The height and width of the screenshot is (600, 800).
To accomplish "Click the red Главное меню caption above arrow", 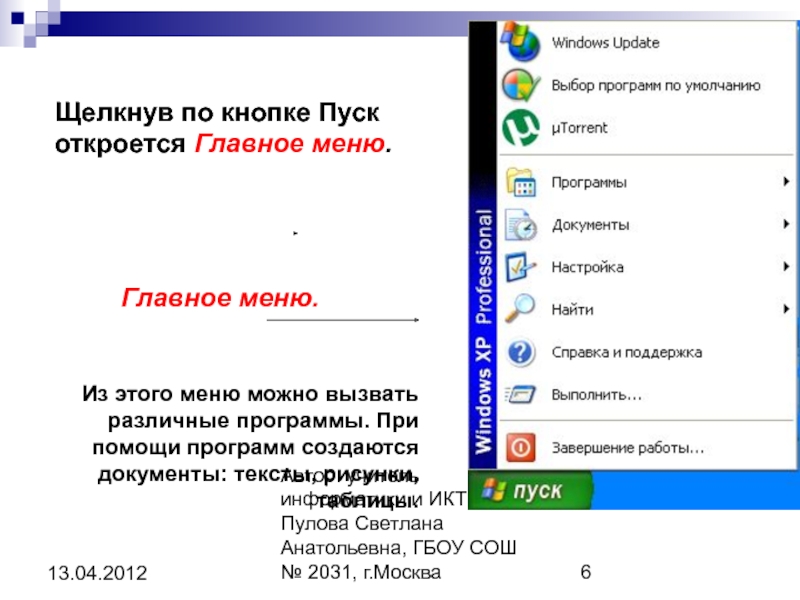I will tap(220, 297).
